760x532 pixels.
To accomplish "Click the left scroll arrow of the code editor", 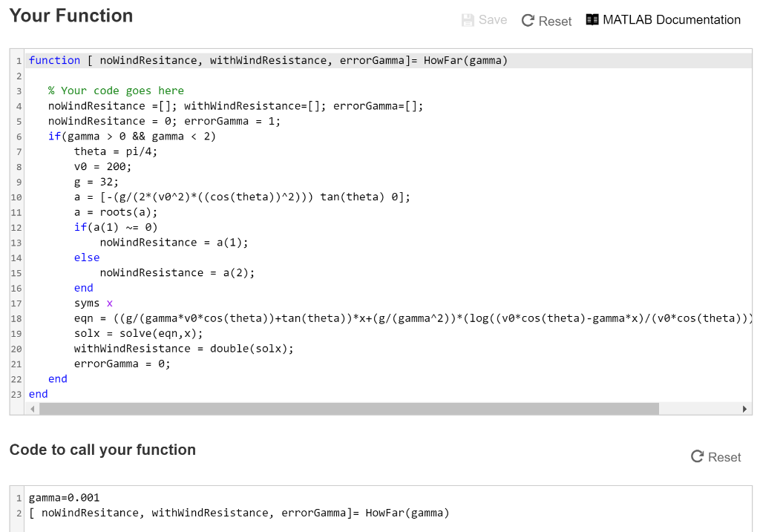I will pos(32,408).
